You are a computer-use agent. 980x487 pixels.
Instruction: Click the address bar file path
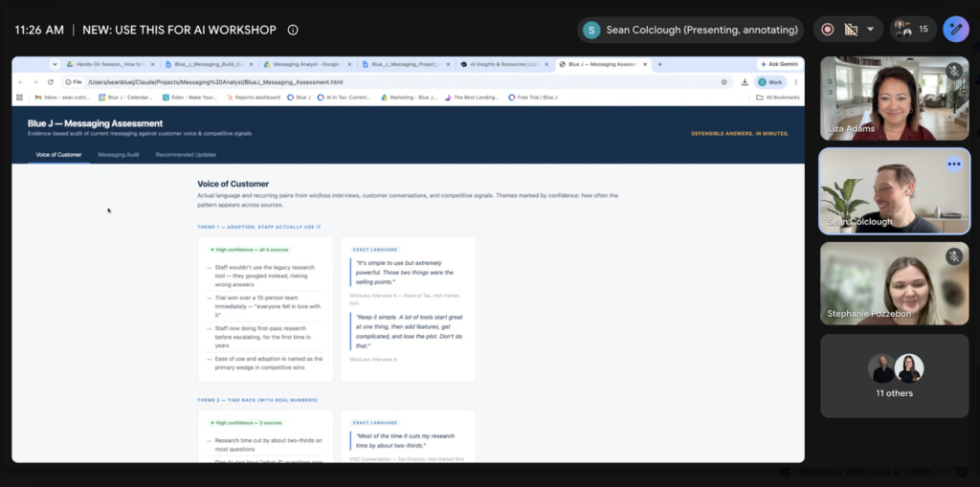pos(215,82)
